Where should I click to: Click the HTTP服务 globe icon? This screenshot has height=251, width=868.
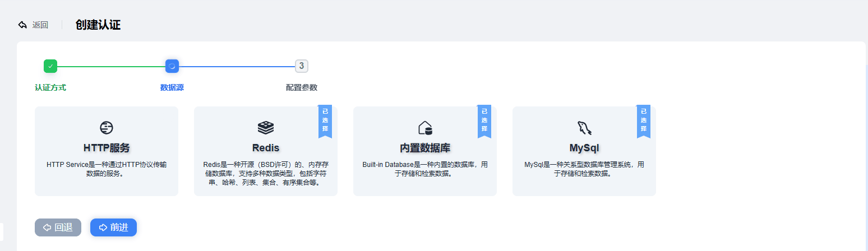107,128
